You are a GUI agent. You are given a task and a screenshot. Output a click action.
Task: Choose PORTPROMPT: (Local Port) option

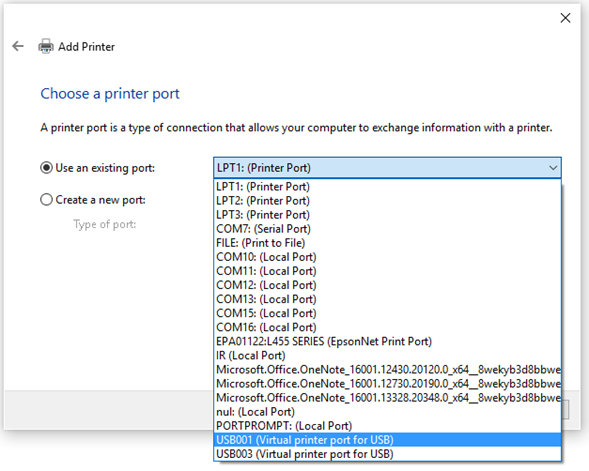pos(388,426)
